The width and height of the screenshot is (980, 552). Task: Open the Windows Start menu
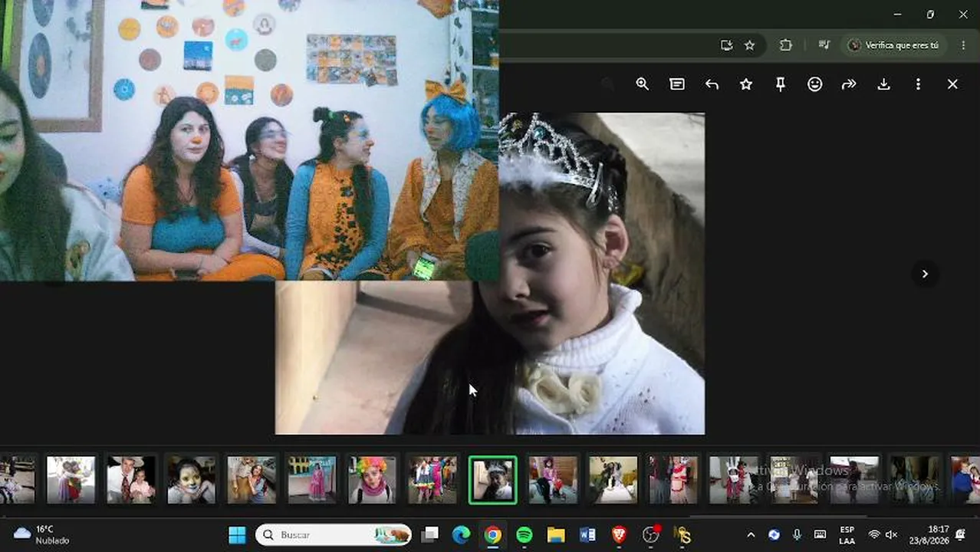pyautogui.click(x=237, y=534)
